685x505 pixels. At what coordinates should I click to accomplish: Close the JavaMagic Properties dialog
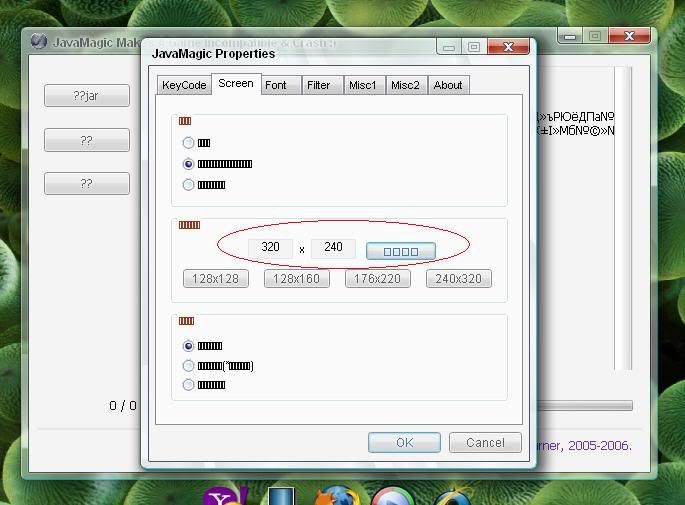(509, 46)
